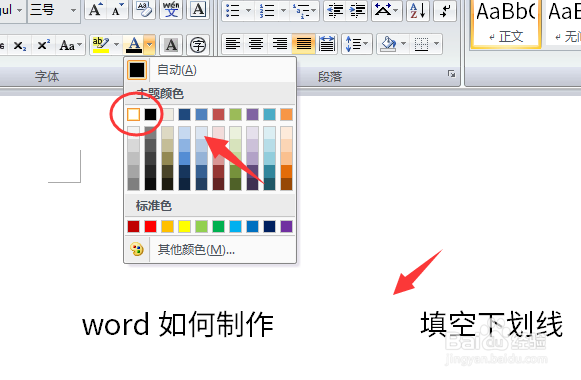Pick the standard green color swatch
This screenshot has height=380, width=581.
click(218, 226)
